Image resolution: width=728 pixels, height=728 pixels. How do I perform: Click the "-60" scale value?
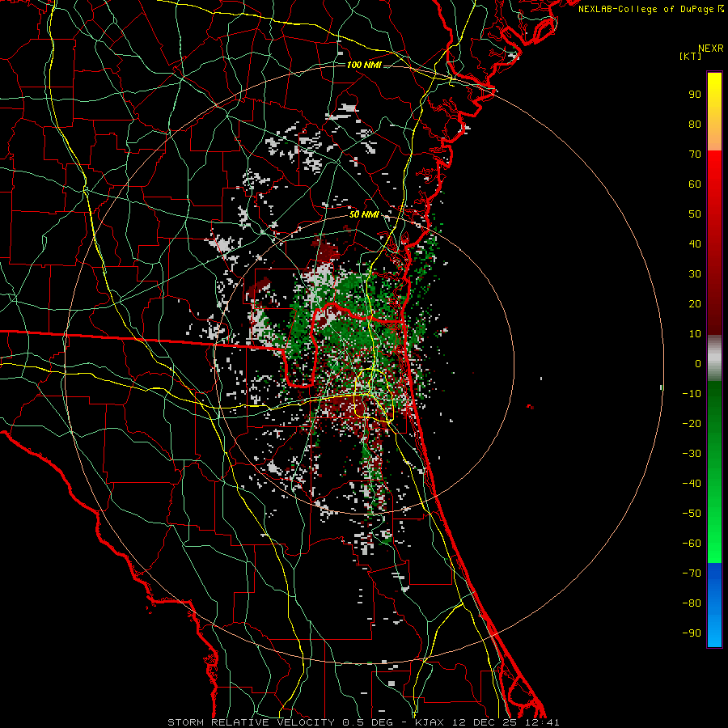pyautogui.click(x=692, y=544)
